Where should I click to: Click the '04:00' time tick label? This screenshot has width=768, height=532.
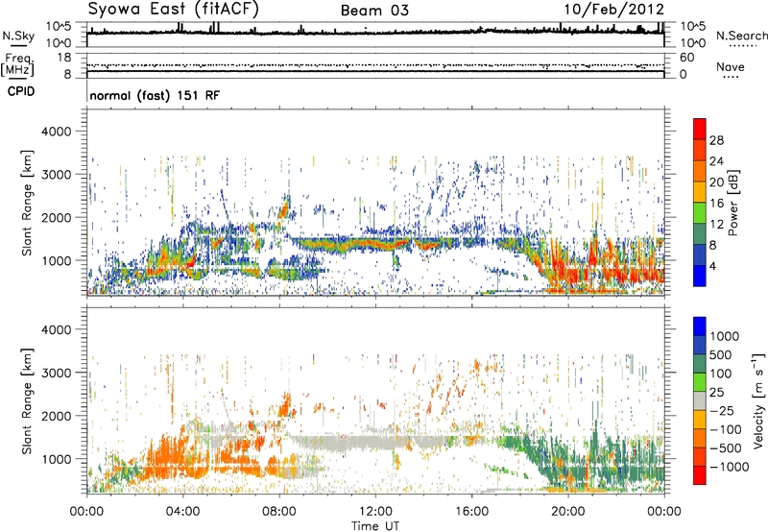[x=183, y=512]
